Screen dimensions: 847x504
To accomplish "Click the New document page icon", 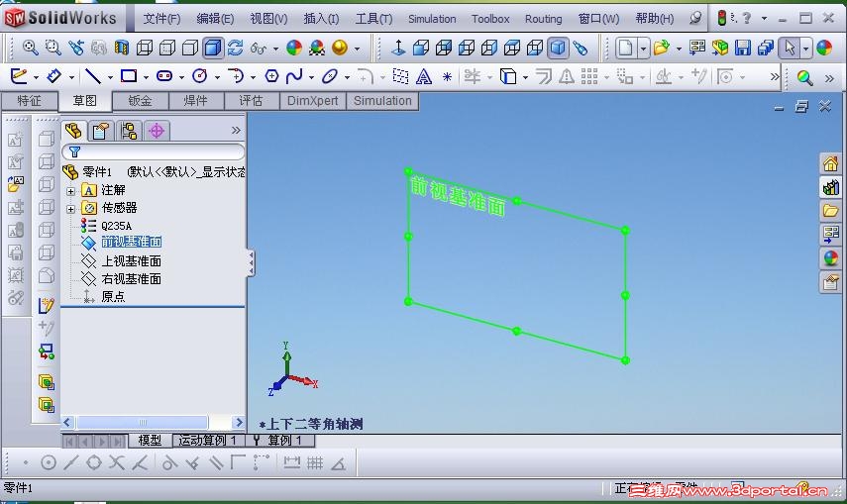I will point(625,49).
